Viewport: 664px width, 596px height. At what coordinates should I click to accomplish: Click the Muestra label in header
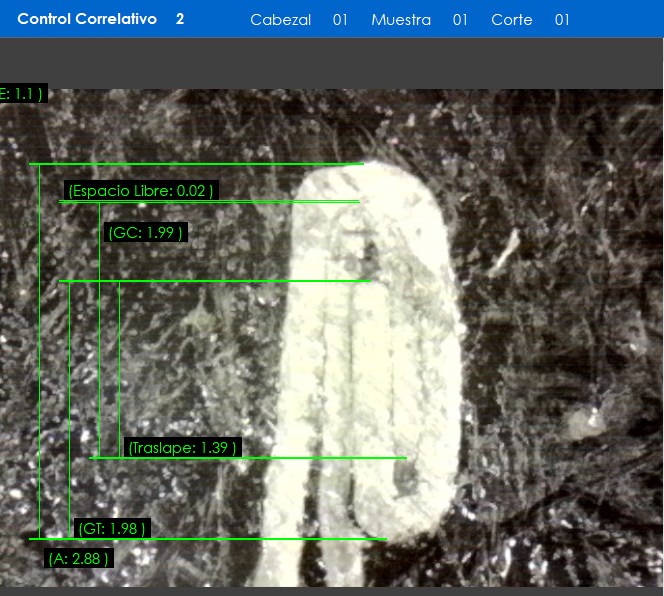[401, 20]
